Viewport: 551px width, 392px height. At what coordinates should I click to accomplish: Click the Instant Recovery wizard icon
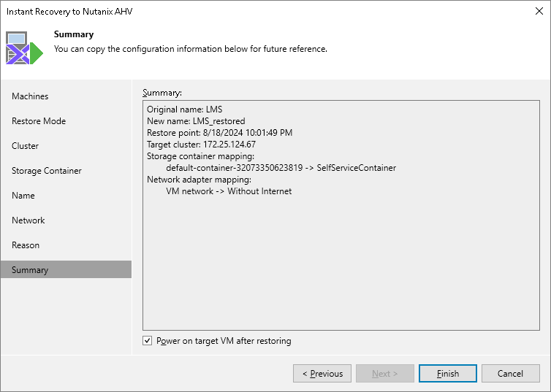coord(24,48)
